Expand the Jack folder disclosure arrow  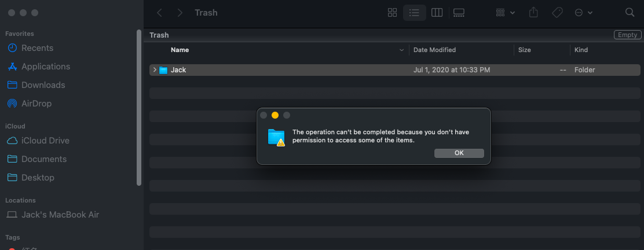[155, 70]
